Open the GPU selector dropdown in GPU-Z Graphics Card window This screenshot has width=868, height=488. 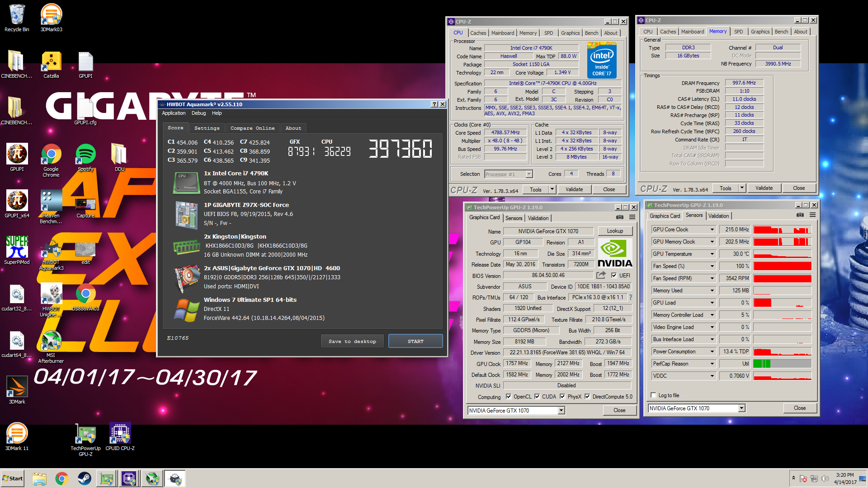(x=561, y=410)
